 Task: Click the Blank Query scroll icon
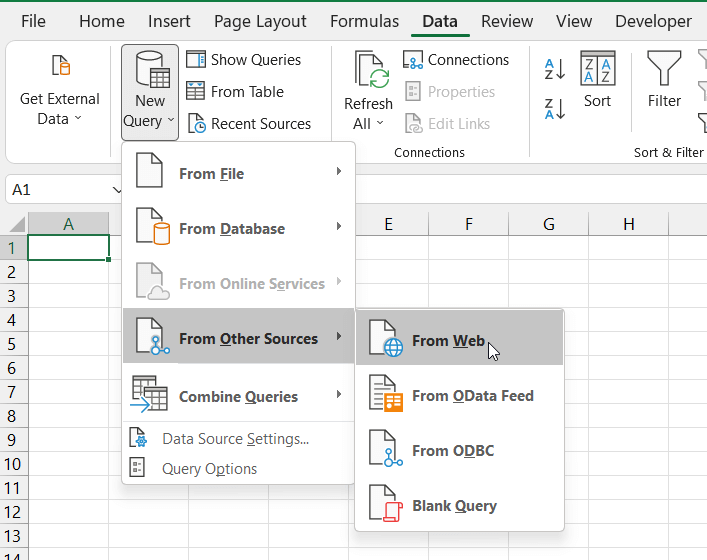click(x=386, y=503)
